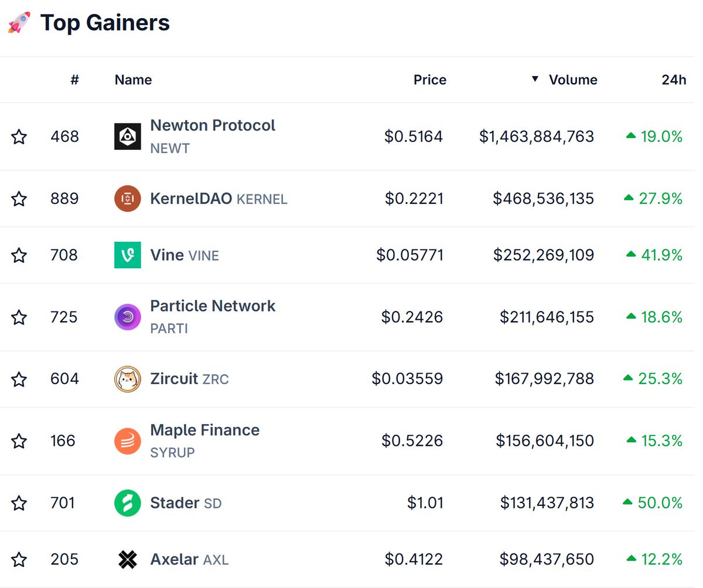Click the Axelar X logo
The image size is (703, 588).
click(x=127, y=559)
